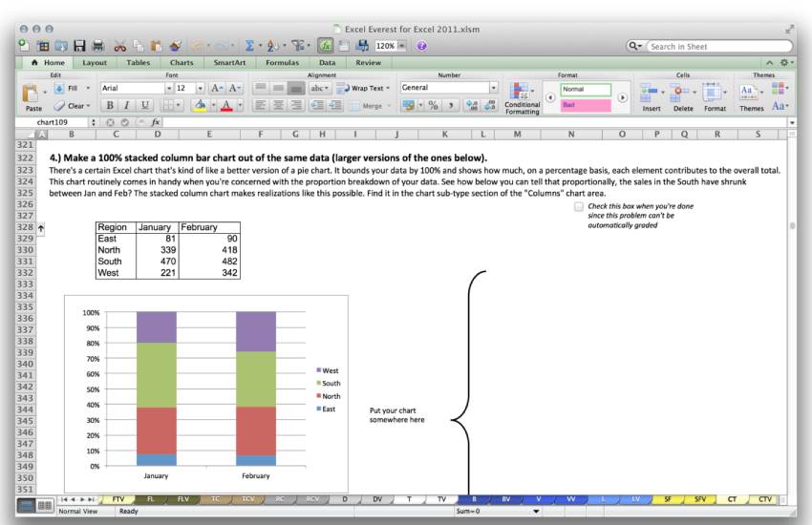Image resolution: width=812 pixels, height=525 pixels.
Task: Switch to the SmartArt ribbon tab
Action: [229, 63]
